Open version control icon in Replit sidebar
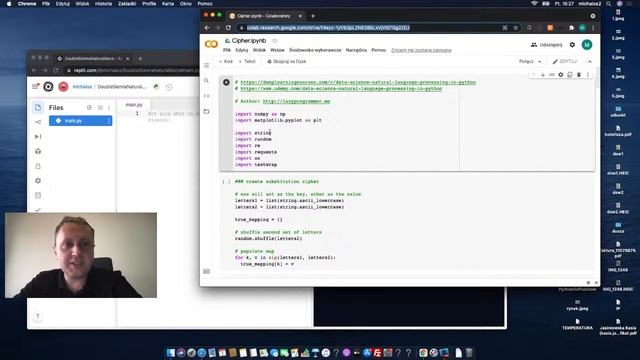The image size is (640, 360). click(38, 122)
